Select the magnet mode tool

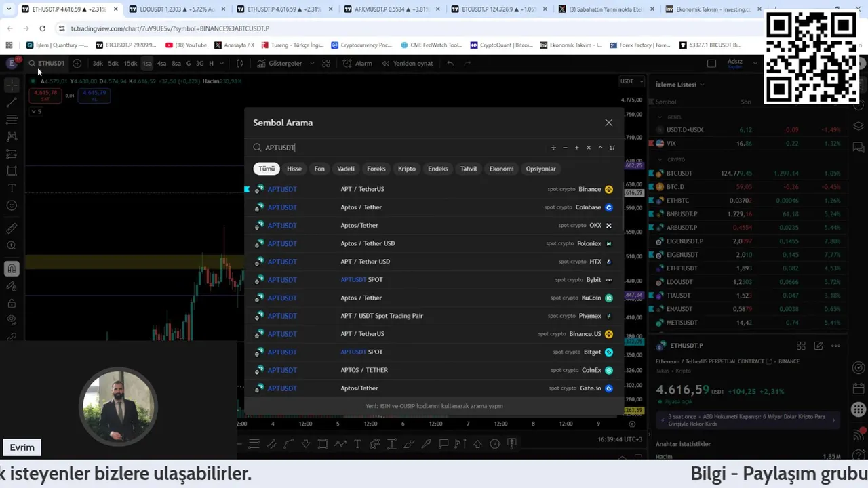click(x=12, y=269)
